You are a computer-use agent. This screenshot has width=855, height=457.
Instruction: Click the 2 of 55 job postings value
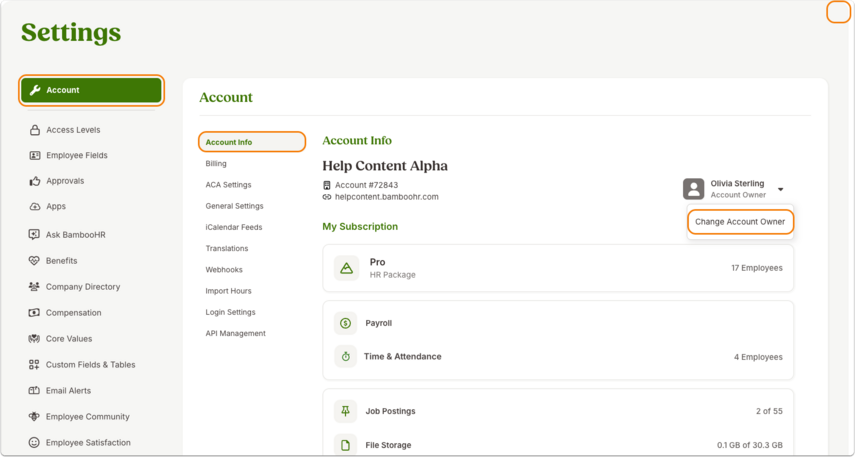point(769,411)
